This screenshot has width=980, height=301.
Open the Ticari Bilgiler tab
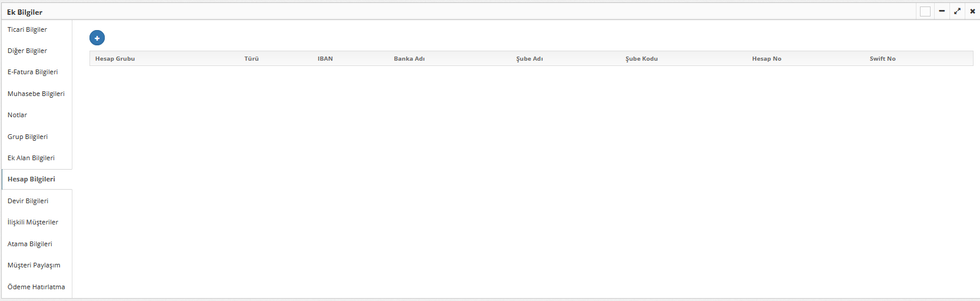[x=28, y=29]
